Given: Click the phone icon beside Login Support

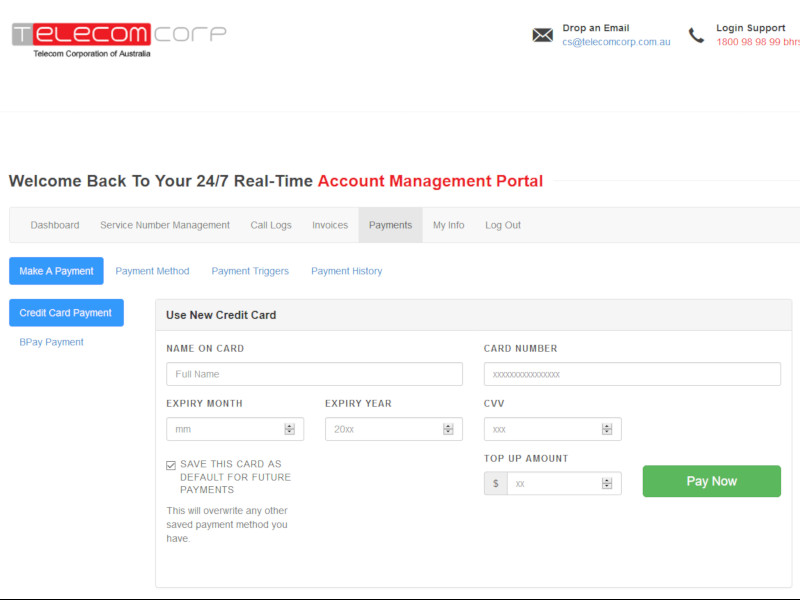Looking at the screenshot, I should pyautogui.click(x=696, y=34).
